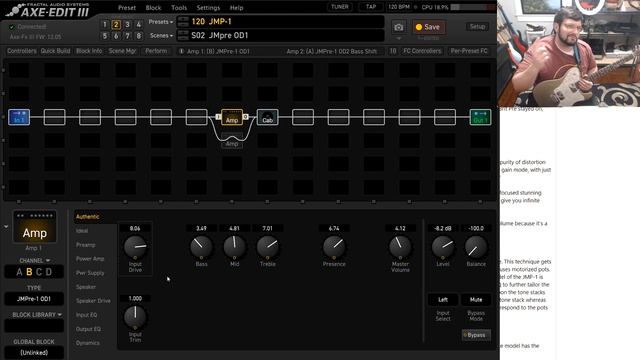Click the Input Drive knob
This screenshot has height=360, width=640.
tap(135, 247)
